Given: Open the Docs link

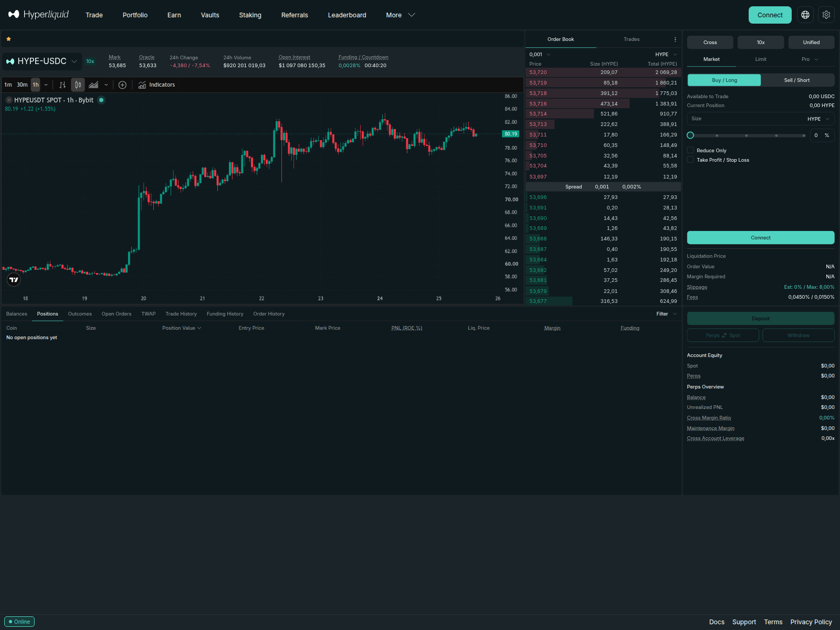Looking at the screenshot, I should point(717,622).
